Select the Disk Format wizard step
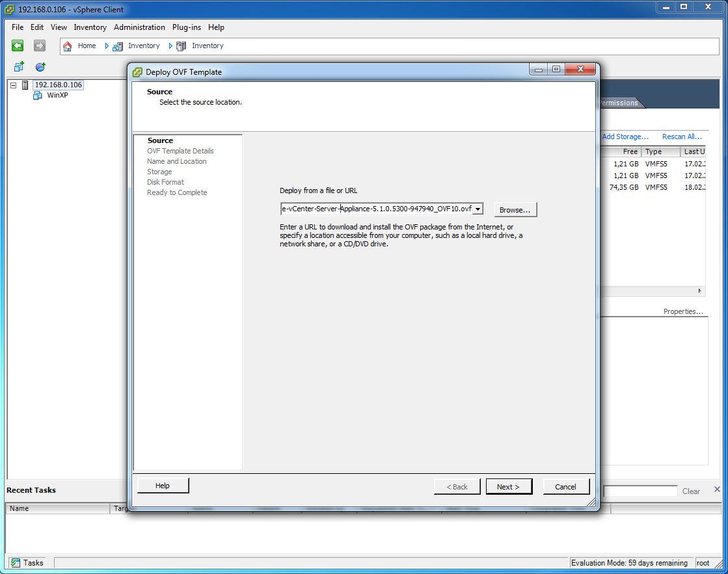 point(165,183)
